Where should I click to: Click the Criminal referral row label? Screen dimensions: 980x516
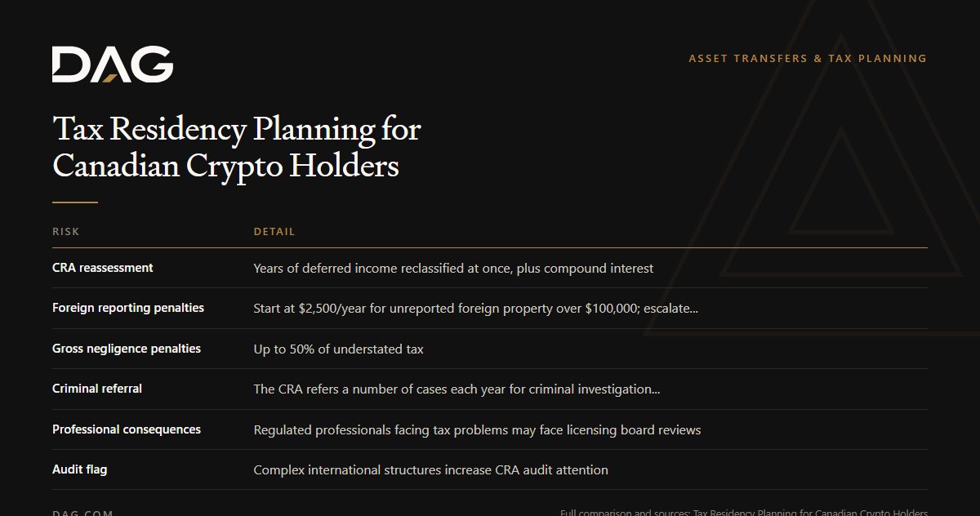(x=97, y=389)
